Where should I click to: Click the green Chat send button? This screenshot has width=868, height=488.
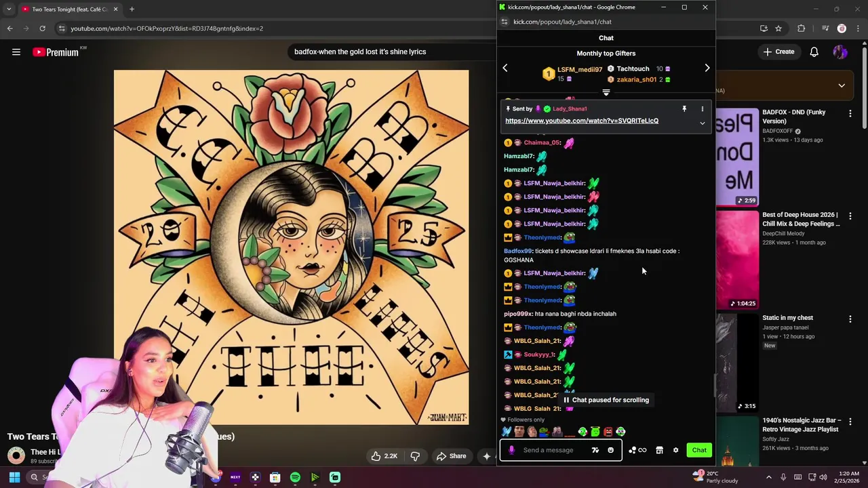tap(699, 450)
